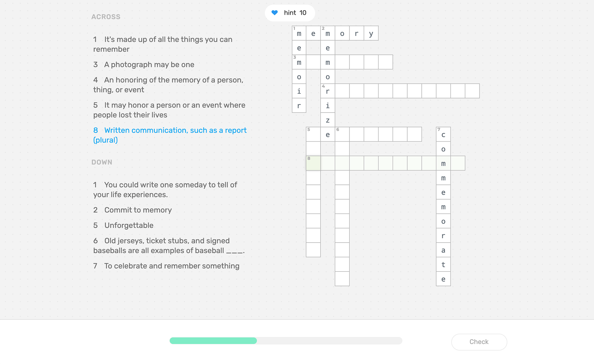Screen dimensions: 594x364
Task: Pick Down clue 1 about life experiences
Action: [165, 190]
